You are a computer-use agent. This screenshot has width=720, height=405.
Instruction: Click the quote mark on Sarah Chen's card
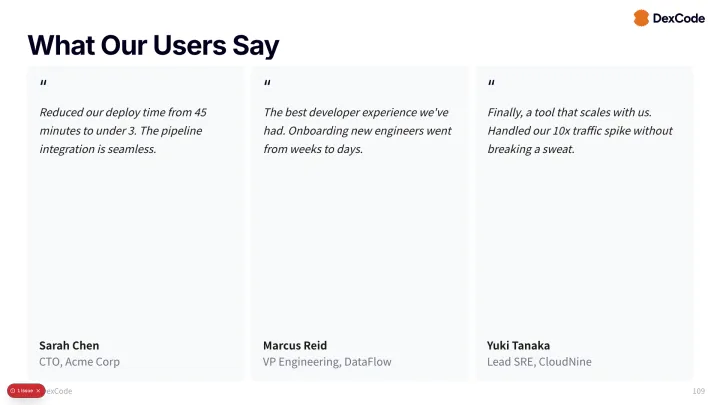click(43, 84)
